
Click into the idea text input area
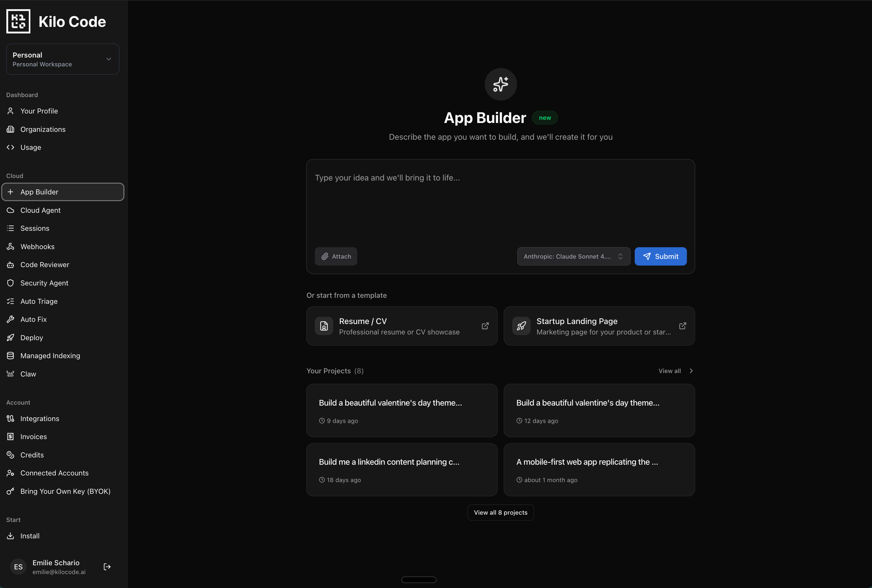click(x=501, y=203)
